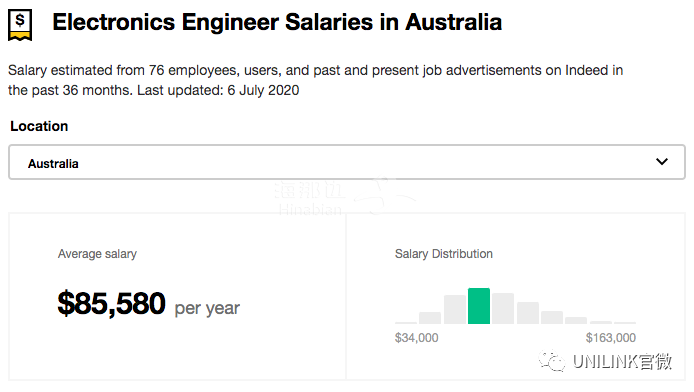The height and width of the screenshot is (392, 694).
Task: Click the second smallest grey bar on left
Action: (430, 318)
